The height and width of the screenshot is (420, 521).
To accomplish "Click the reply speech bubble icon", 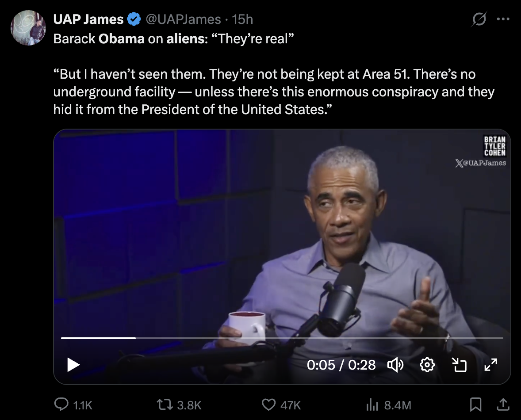I will click(61, 405).
